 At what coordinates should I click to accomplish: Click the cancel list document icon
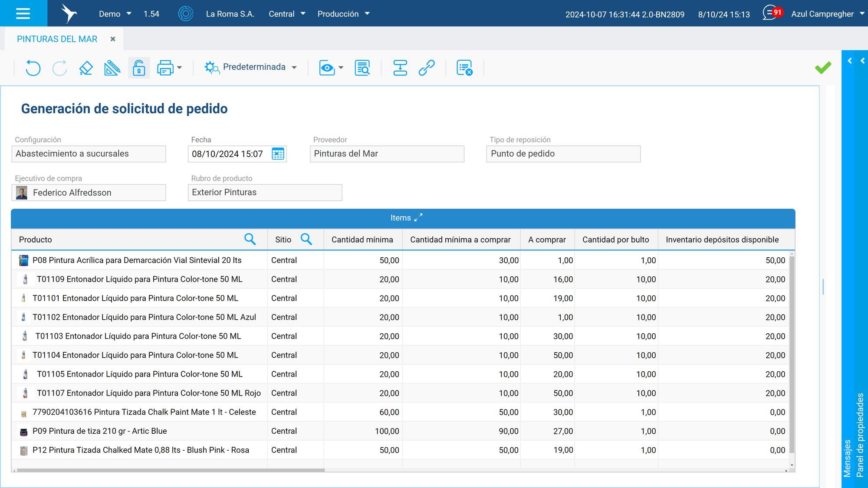(464, 68)
